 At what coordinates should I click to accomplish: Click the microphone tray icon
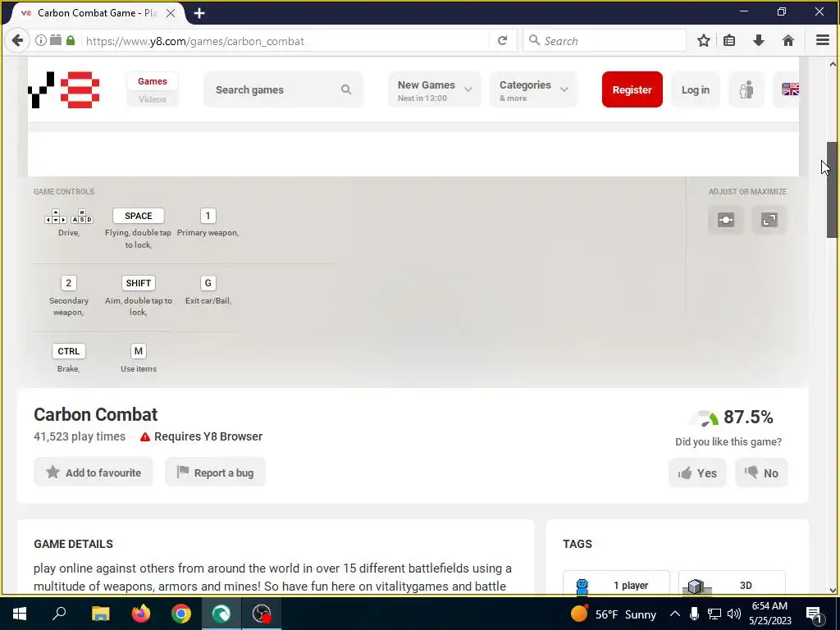click(x=694, y=614)
